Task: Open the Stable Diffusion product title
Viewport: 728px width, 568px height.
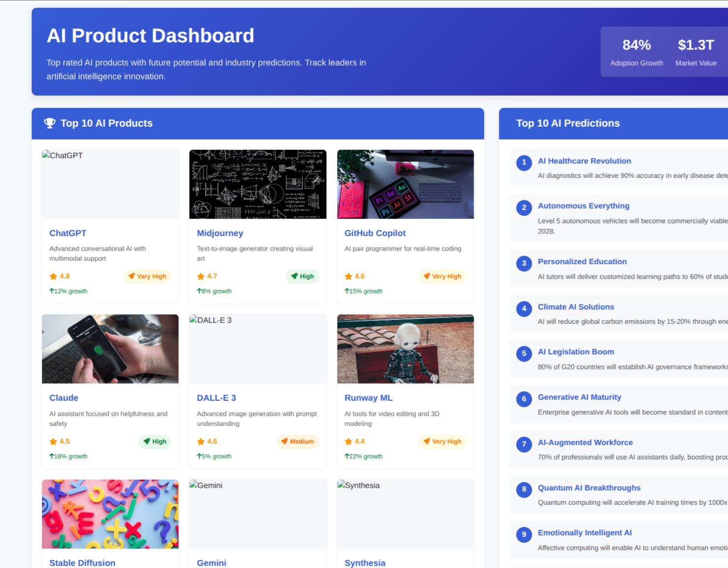Action: pos(82,563)
